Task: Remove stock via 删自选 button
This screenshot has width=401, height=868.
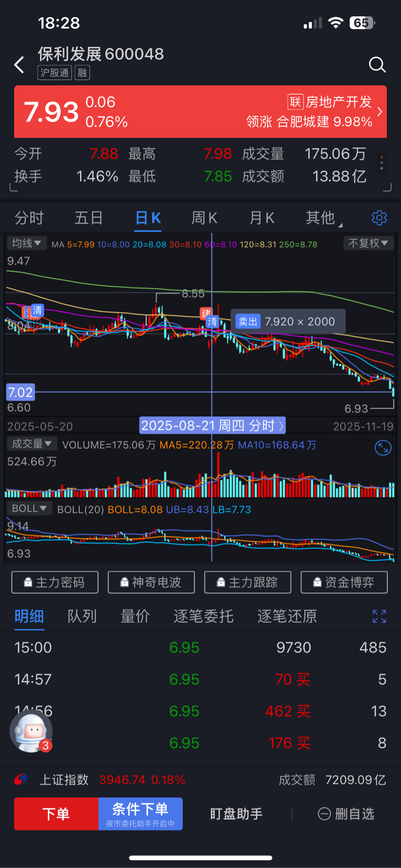Action: point(346,814)
